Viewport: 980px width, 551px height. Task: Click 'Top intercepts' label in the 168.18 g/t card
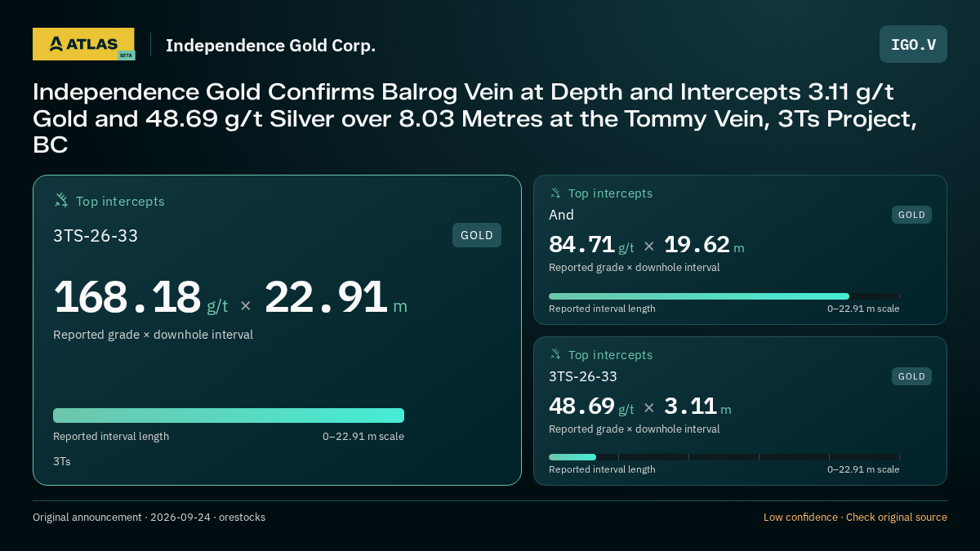[x=120, y=201]
